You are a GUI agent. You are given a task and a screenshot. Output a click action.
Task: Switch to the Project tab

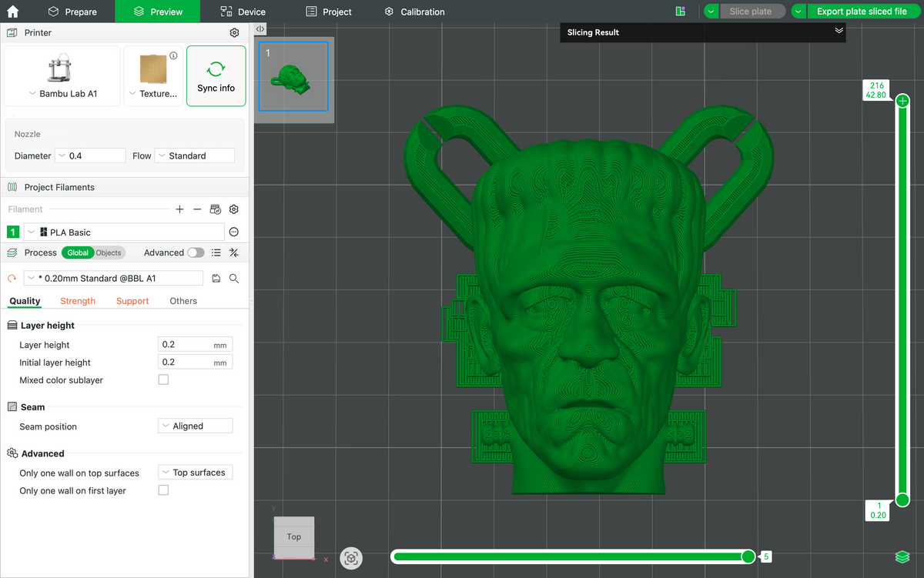coord(329,12)
